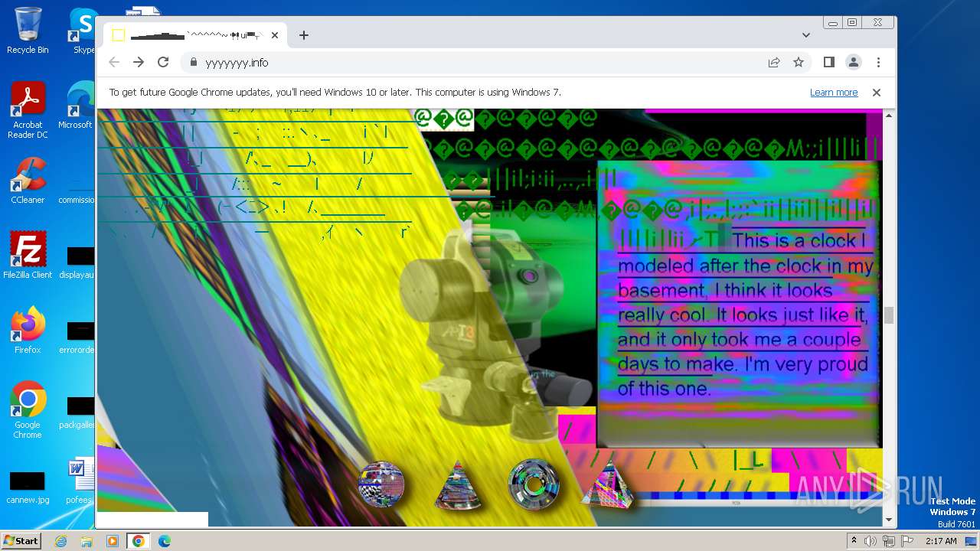Open the Learn more link

click(834, 93)
